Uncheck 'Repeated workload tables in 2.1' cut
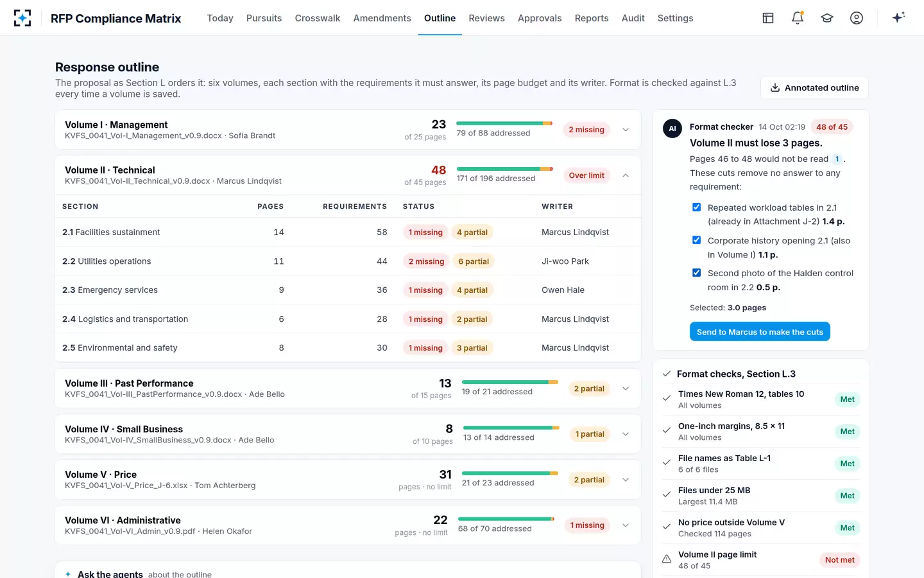This screenshot has width=924, height=578. coord(696,207)
